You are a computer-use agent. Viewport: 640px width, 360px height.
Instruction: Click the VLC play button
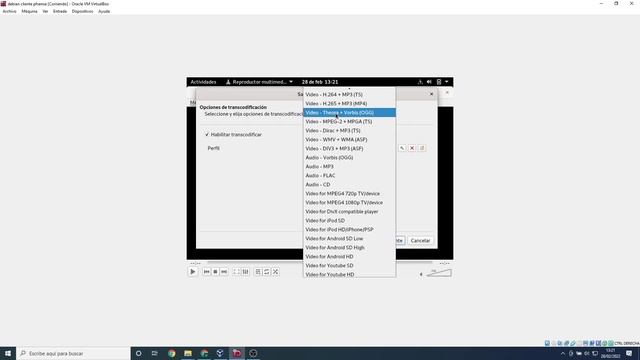pyautogui.click(x=193, y=272)
